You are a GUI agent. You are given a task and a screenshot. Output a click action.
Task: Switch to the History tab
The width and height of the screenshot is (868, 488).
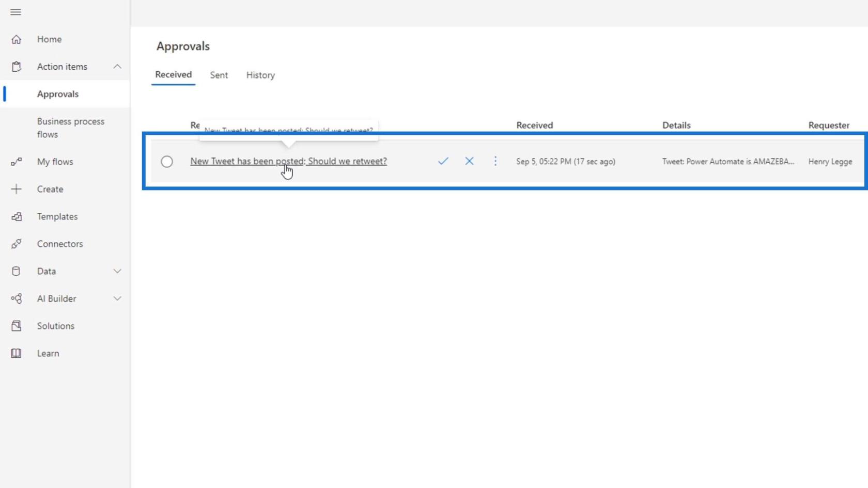(x=260, y=75)
